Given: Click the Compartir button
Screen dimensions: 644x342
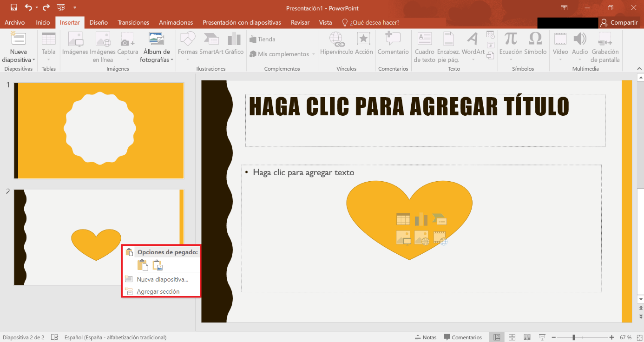Looking at the screenshot, I should point(618,22).
